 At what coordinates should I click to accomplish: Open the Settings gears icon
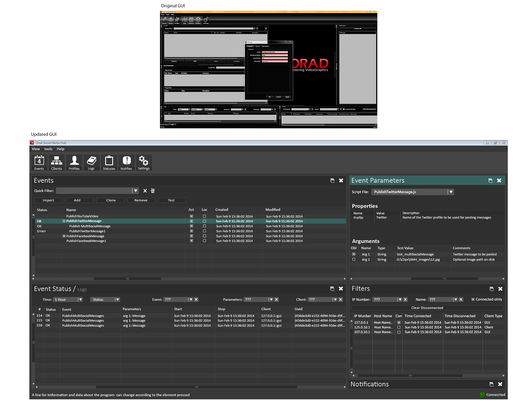pos(144,162)
